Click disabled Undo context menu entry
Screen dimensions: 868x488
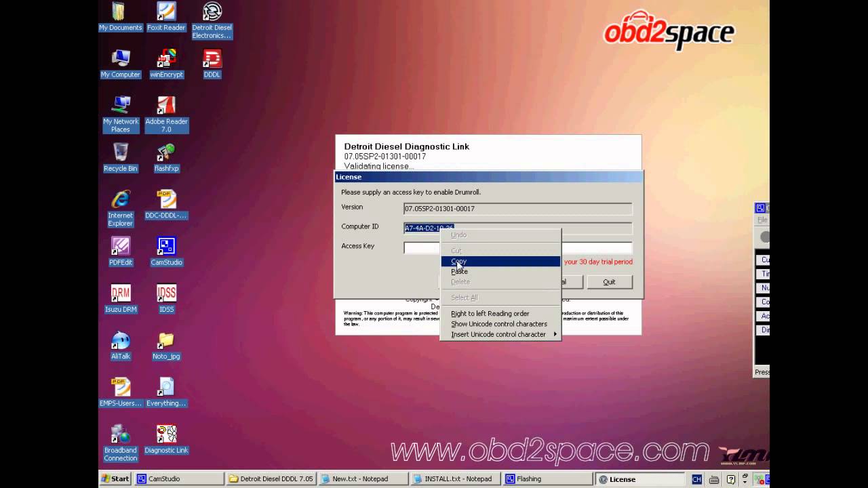(500, 235)
